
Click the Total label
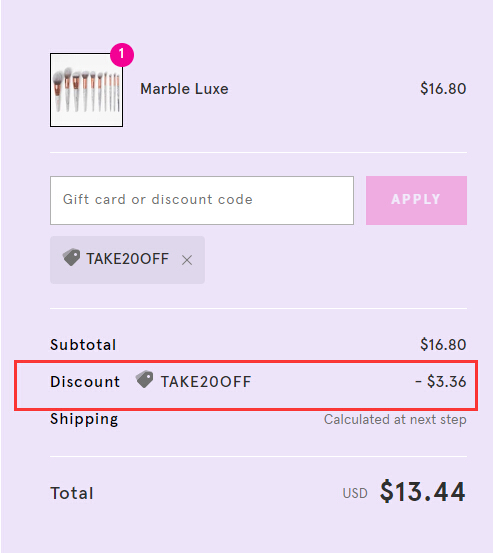pyautogui.click(x=72, y=493)
